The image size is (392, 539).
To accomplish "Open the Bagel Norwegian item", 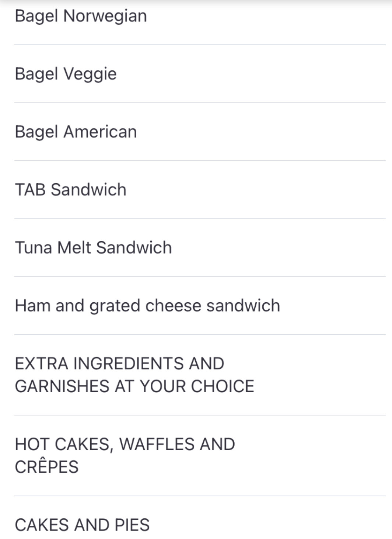I will 81,16.
